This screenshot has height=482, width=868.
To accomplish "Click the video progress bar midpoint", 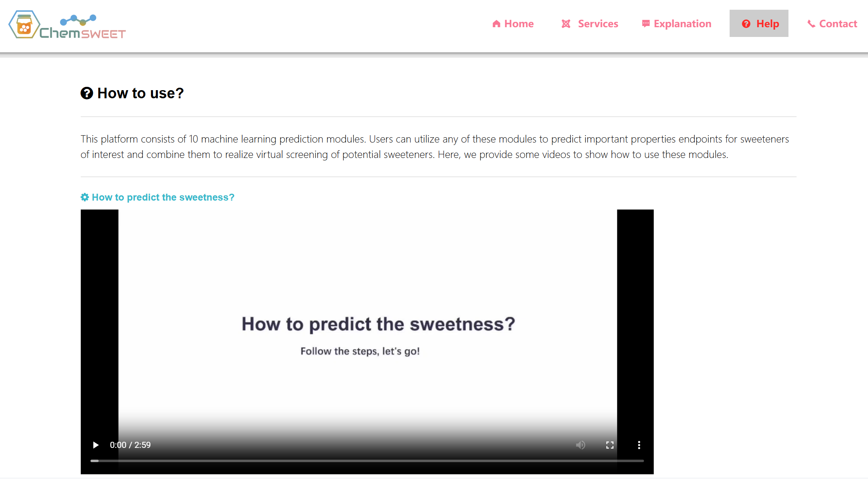I will click(x=367, y=461).
